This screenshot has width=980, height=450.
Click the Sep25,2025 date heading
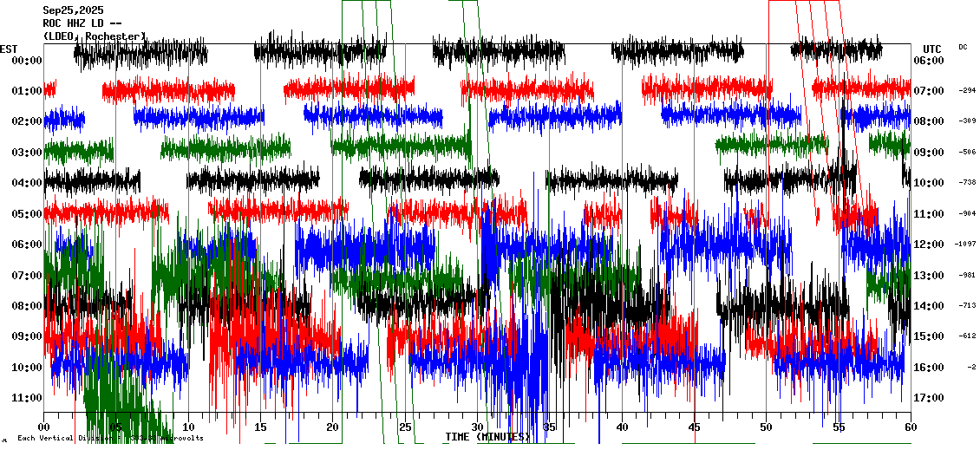73,10
